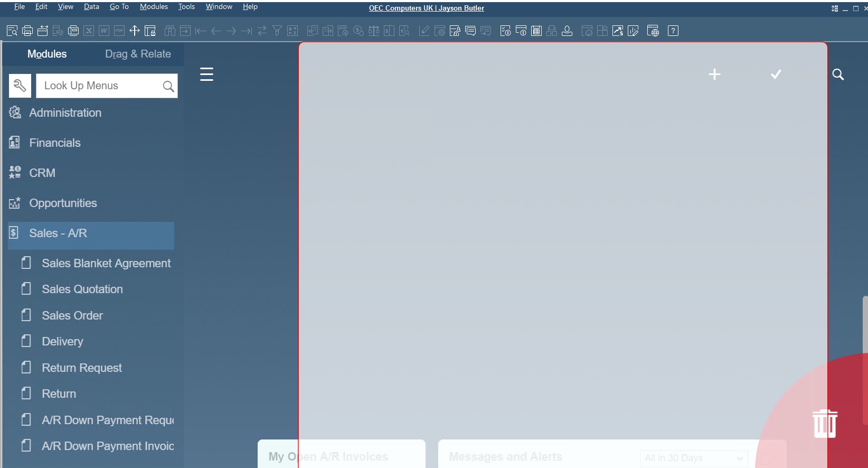This screenshot has width=868, height=468.
Task: Click the Print toolbar icon
Action: click(27, 31)
